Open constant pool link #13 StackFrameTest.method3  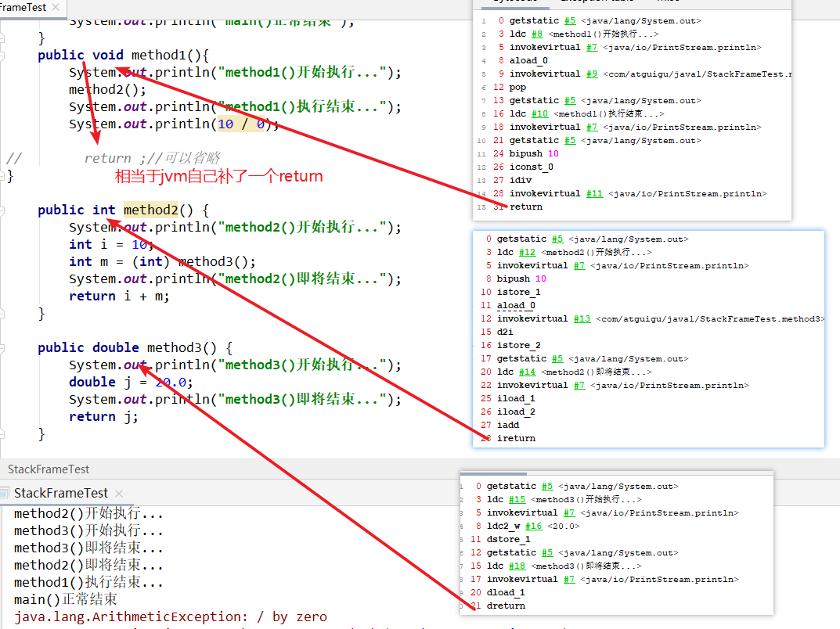(582, 318)
